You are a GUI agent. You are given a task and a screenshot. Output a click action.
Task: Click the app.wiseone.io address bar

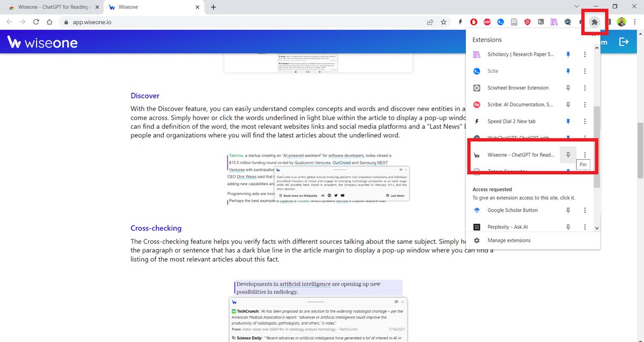[241, 22]
